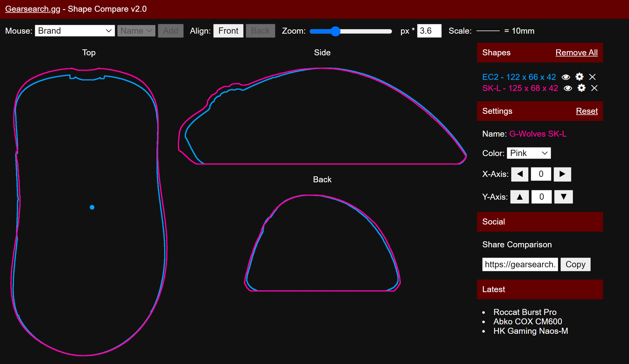Expand the Color dropdown showing Pink
This screenshot has width=629, height=364.
(528, 153)
